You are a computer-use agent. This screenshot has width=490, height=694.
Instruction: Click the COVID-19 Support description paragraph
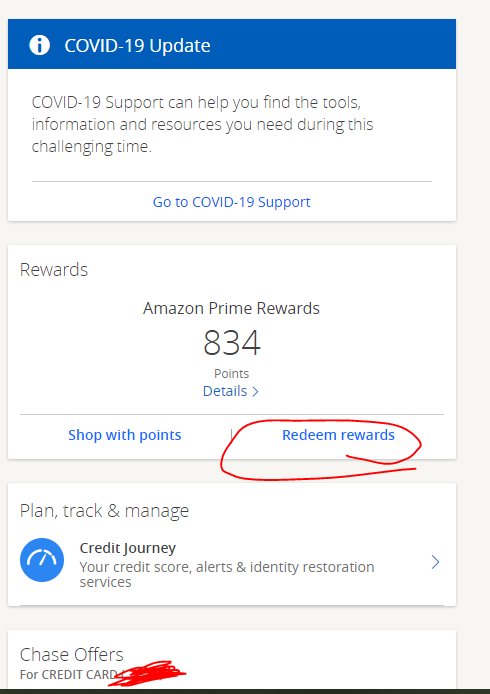pos(202,124)
